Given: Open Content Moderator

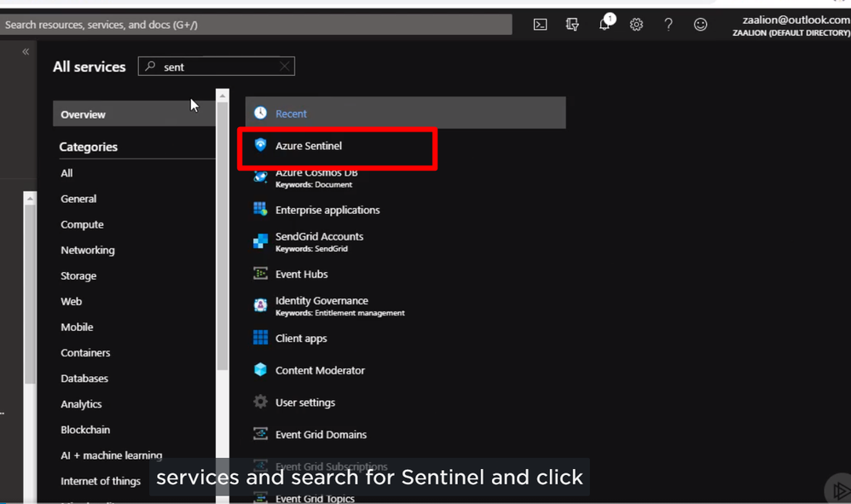Looking at the screenshot, I should (320, 371).
